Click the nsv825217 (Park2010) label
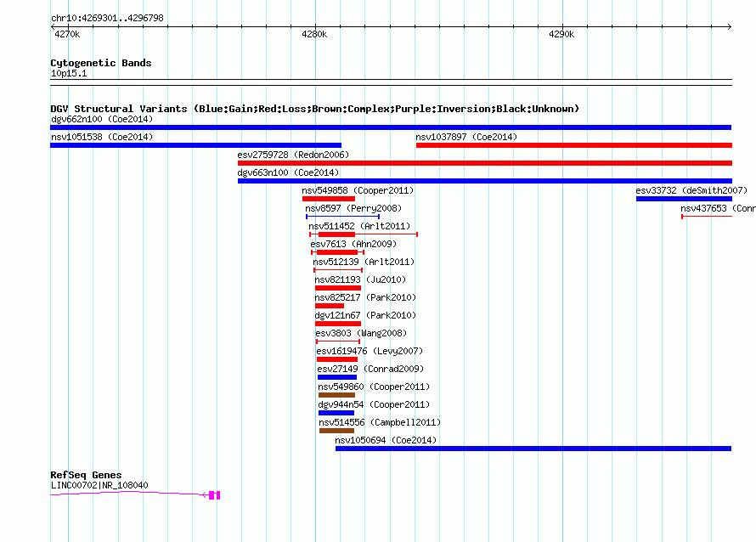 (365, 297)
